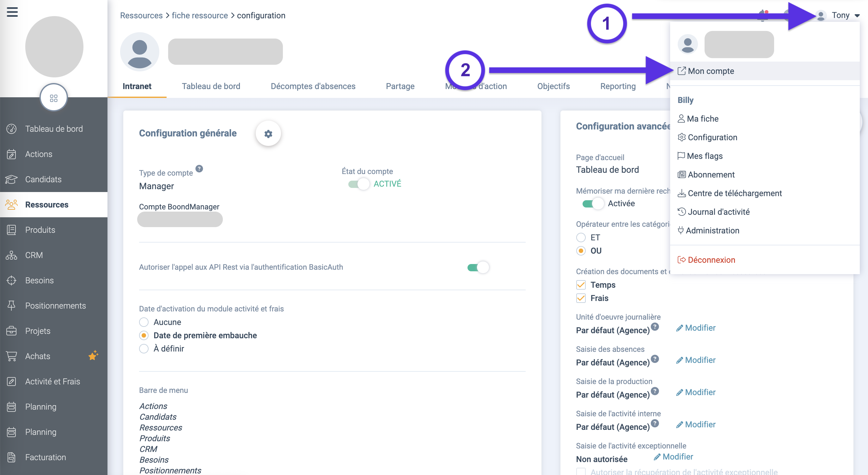Click the gear icon beside Configuration générale
Viewport: 868px width, 475px height.
[x=268, y=134]
